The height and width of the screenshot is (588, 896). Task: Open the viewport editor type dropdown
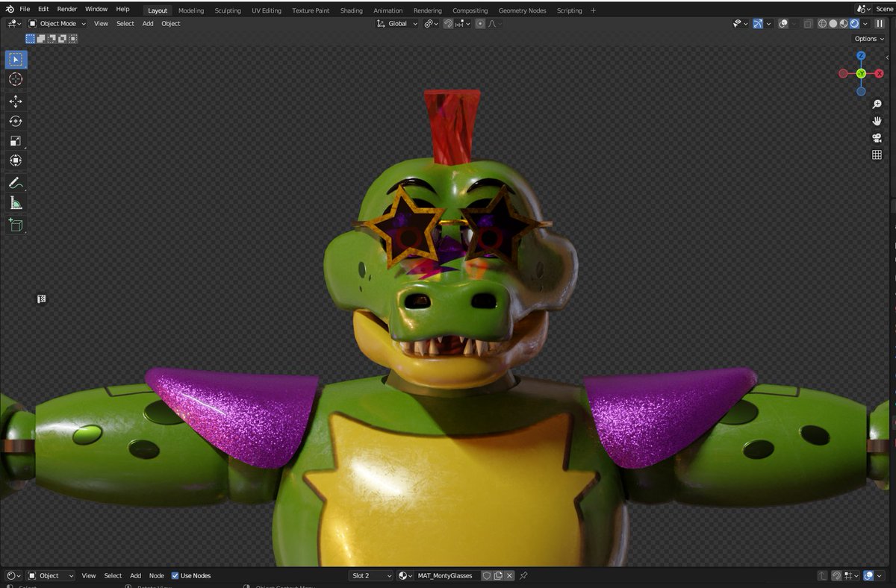(13, 23)
